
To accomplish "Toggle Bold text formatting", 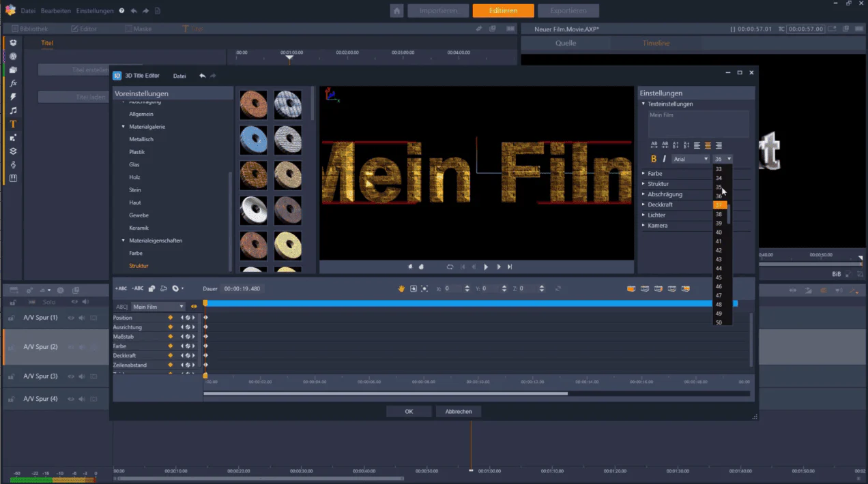I will click(654, 159).
